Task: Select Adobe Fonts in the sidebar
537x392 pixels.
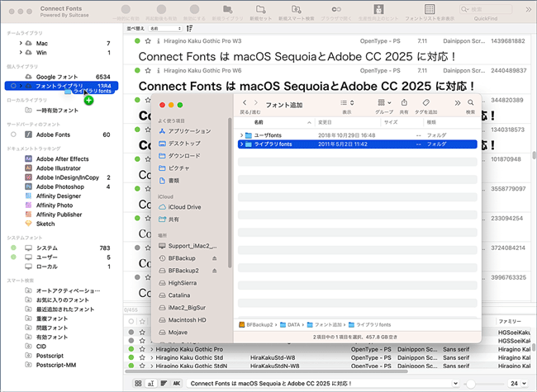Action: 53,135
